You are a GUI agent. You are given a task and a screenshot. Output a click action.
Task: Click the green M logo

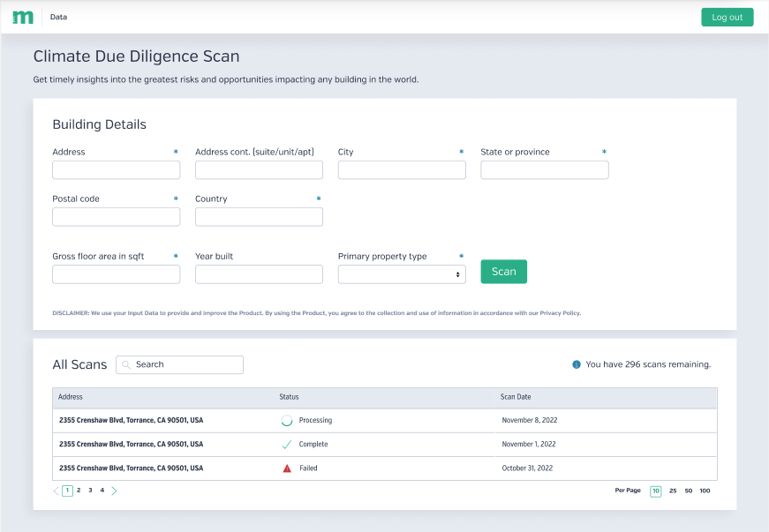[23, 17]
